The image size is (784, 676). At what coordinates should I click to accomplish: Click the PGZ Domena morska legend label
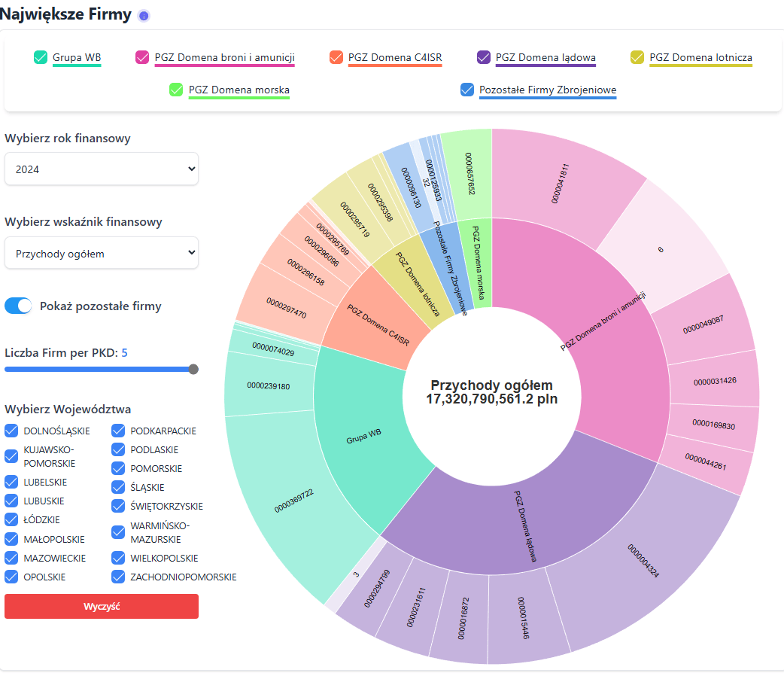[239, 90]
